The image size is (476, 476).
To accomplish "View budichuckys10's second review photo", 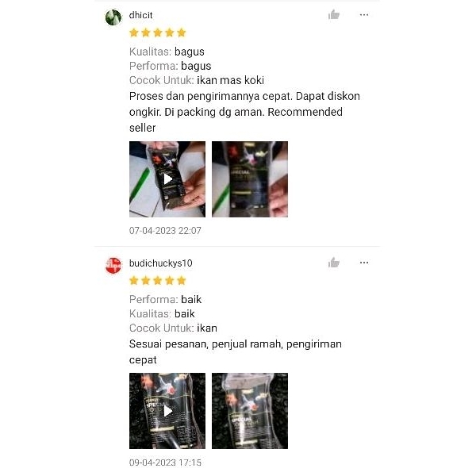I will (x=250, y=411).
